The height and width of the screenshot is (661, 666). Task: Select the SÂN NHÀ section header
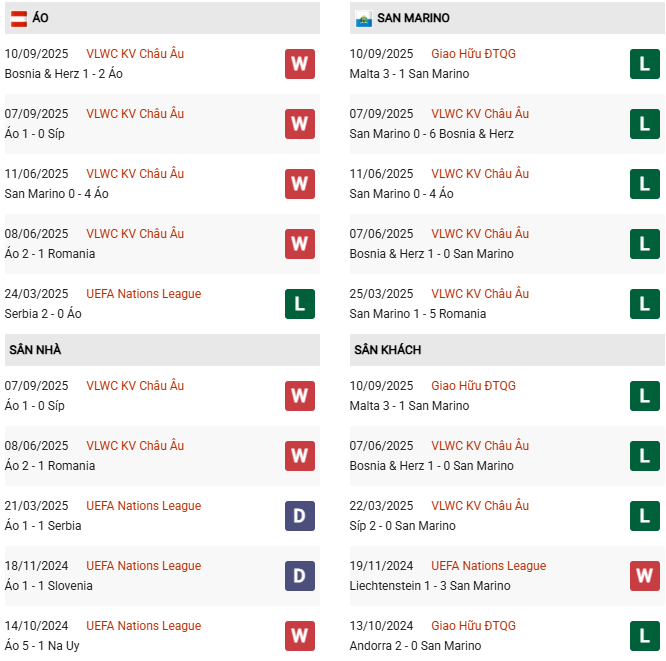click(x=36, y=350)
